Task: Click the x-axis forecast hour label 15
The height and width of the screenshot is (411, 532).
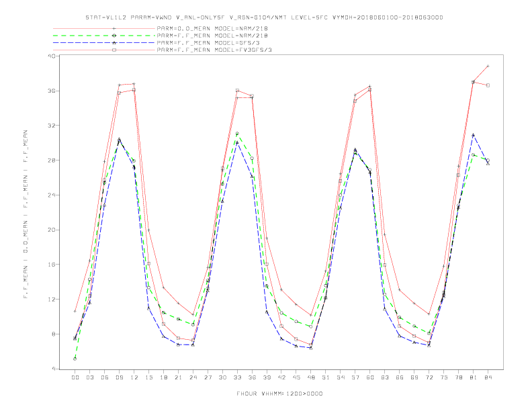Action: click(x=148, y=377)
